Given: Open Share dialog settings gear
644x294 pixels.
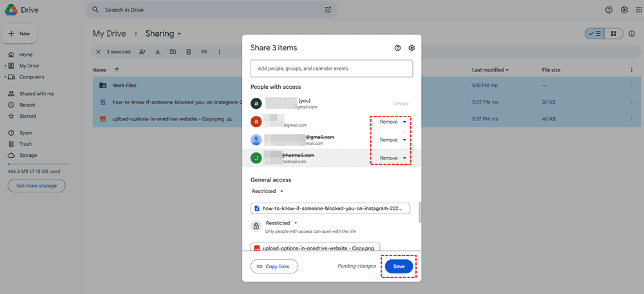Looking at the screenshot, I should coord(412,48).
